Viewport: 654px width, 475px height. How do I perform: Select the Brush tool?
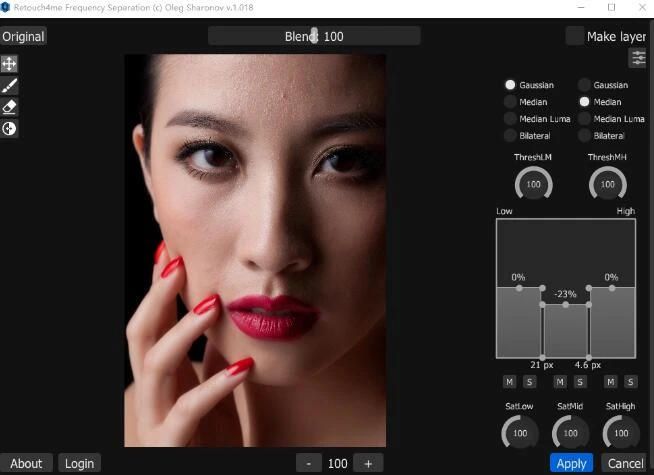tap(10, 85)
